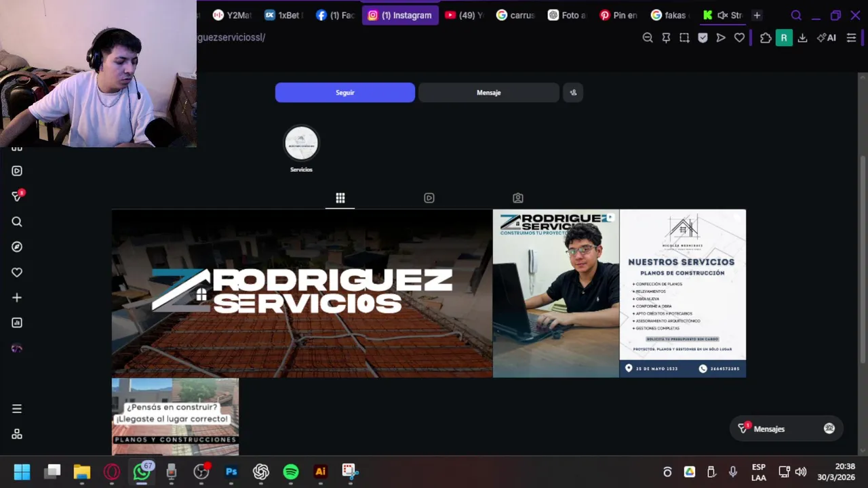Open the More hamburger menu in sidebar
Image resolution: width=868 pixels, height=488 pixels.
[17, 409]
